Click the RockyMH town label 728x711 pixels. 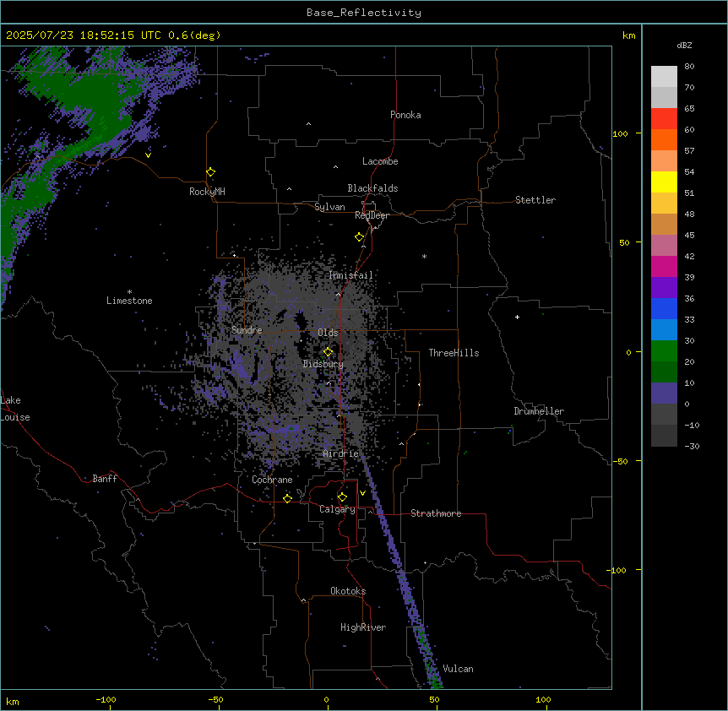[x=207, y=192]
